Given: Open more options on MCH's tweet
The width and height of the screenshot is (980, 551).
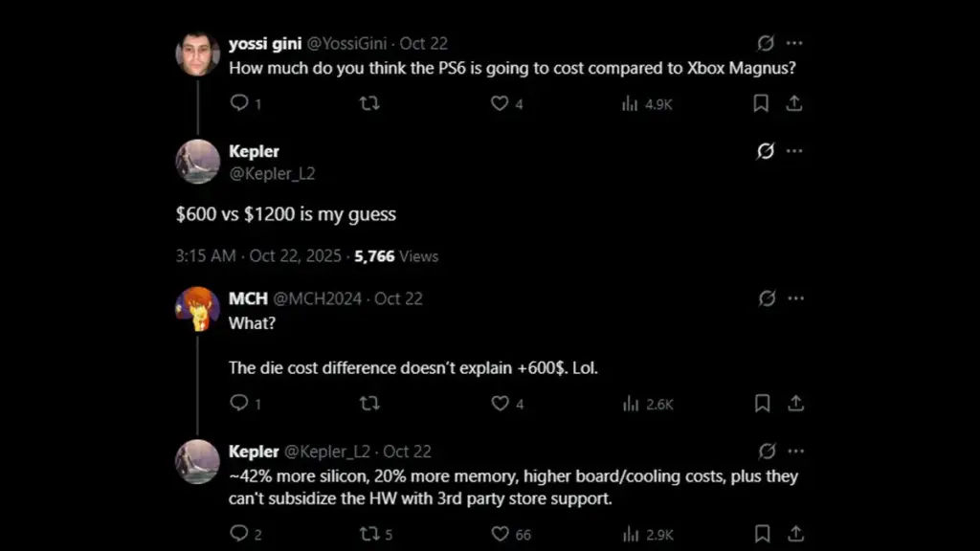Looking at the screenshot, I should coord(795,298).
